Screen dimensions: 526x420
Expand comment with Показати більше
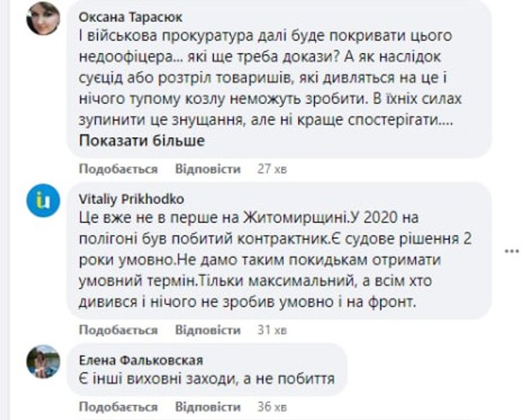click(x=141, y=141)
